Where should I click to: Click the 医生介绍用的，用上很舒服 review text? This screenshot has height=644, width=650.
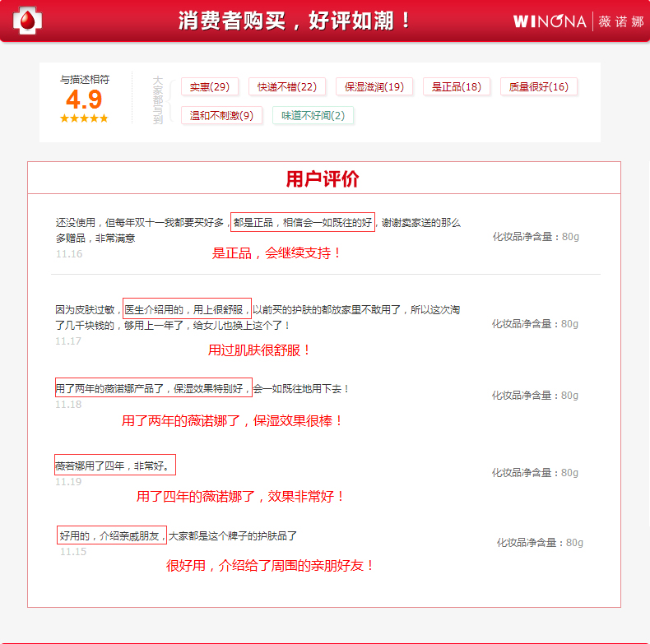(187, 309)
